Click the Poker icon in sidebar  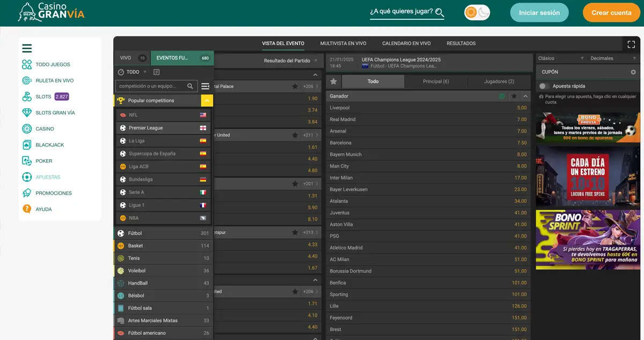coord(27,161)
